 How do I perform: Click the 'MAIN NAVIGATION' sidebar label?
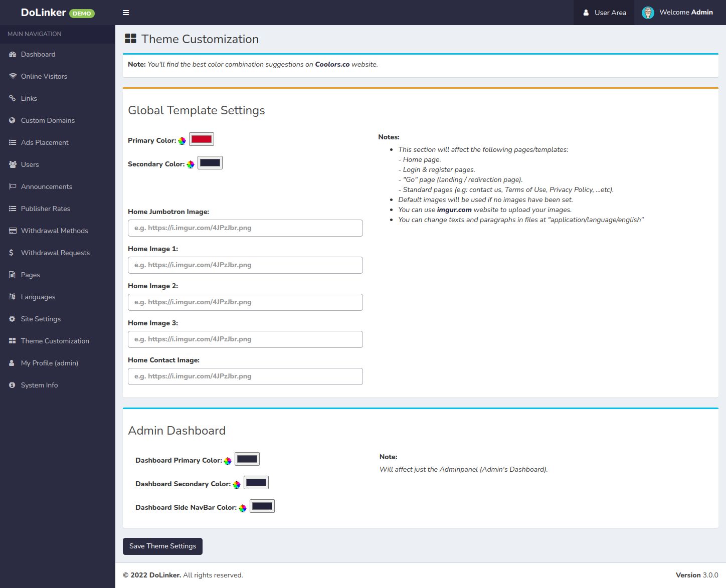click(35, 34)
